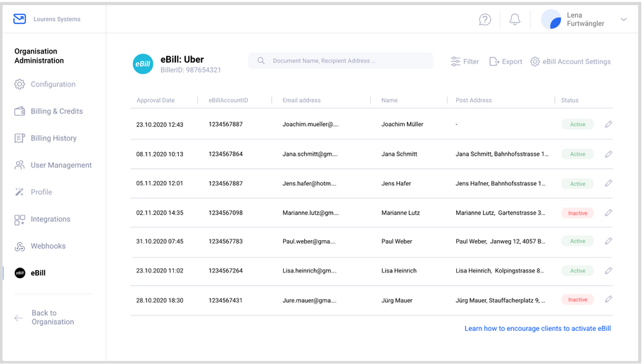This screenshot has width=642, height=364.
Task: Sort by Approval Date column header
Action: pyautogui.click(x=156, y=100)
